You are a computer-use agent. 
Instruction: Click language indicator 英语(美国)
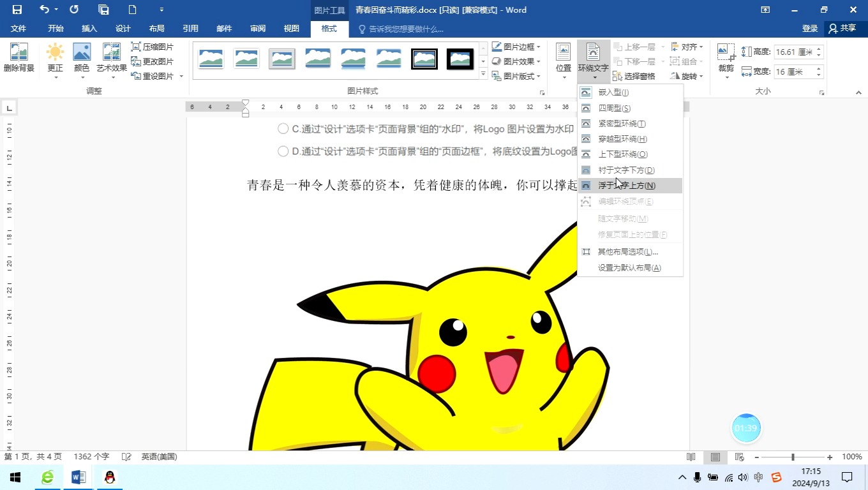159,457
